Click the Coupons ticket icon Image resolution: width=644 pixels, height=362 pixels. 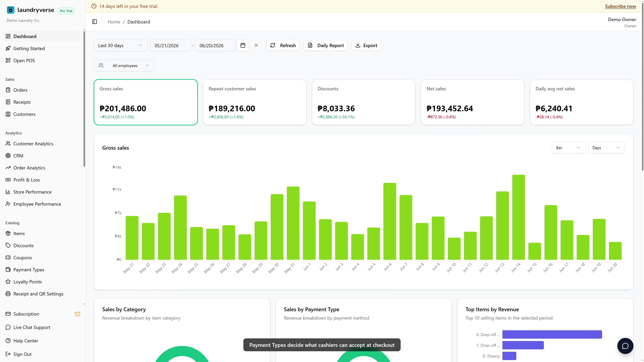(x=8, y=257)
